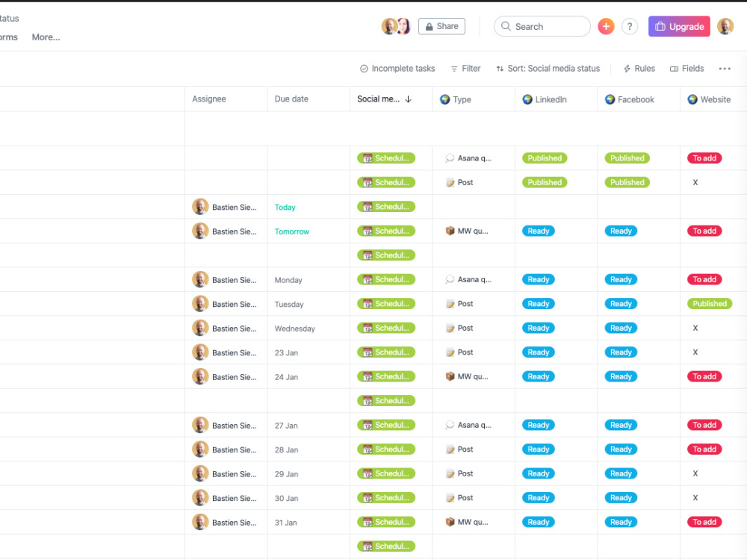The width and height of the screenshot is (747, 560).
Task: Open Facebook Ready dropdown in Wednesday row
Action: pyautogui.click(x=621, y=328)
